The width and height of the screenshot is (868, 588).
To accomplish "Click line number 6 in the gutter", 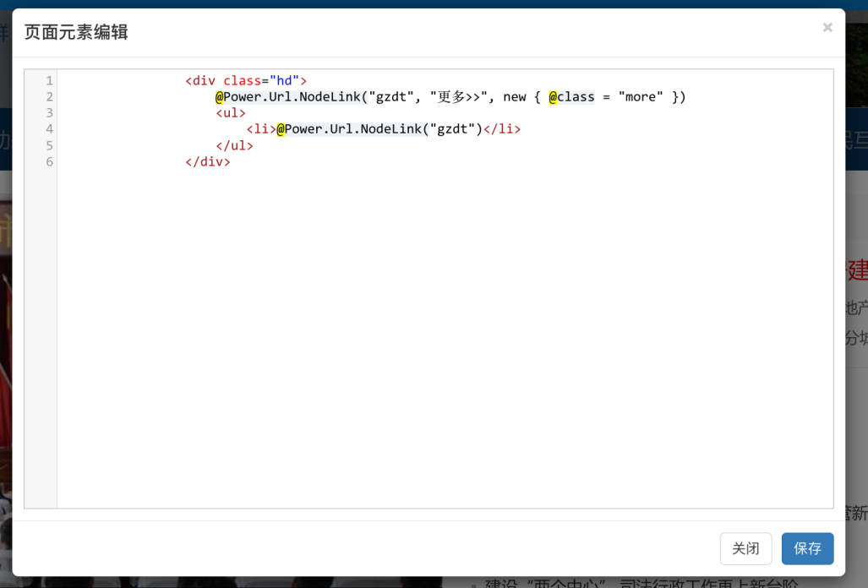I will (x=49, y=161).
